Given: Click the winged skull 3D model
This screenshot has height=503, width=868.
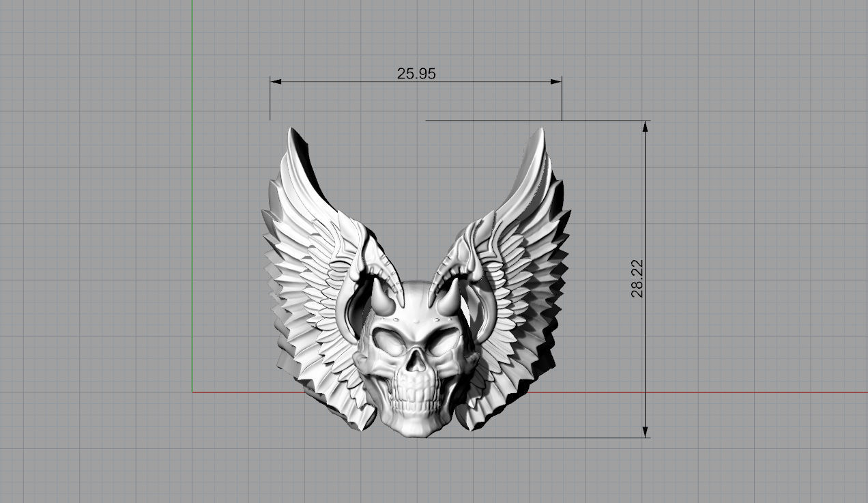Looking at the screenshot, I should pos(416,282).
